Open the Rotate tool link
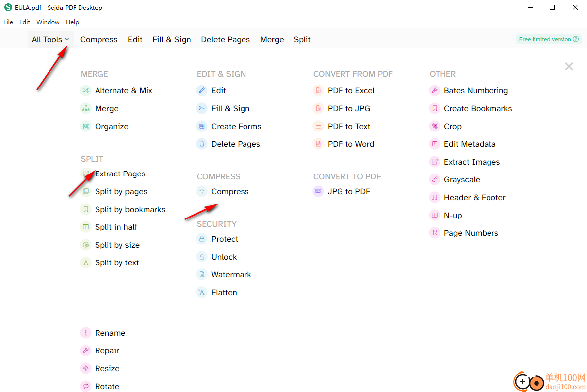The image size is (587, 392). pos(107,386)
